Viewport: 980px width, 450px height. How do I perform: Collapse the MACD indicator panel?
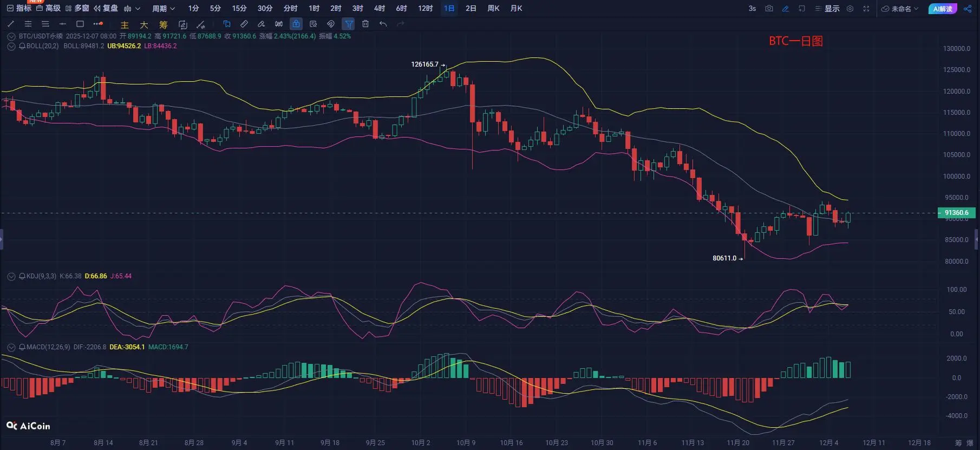11,347
